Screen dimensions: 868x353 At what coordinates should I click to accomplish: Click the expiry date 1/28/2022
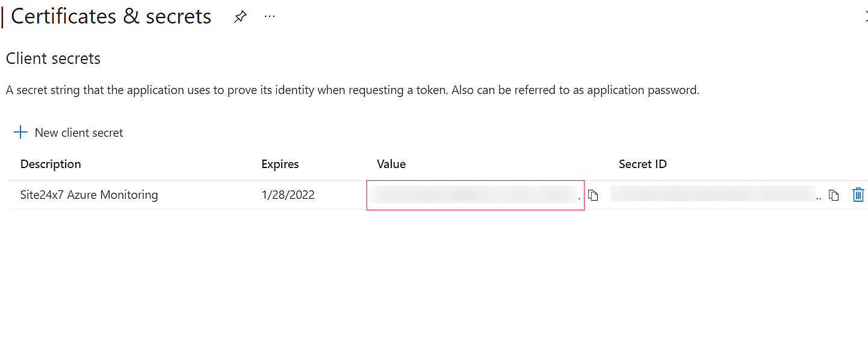(288, 195)
